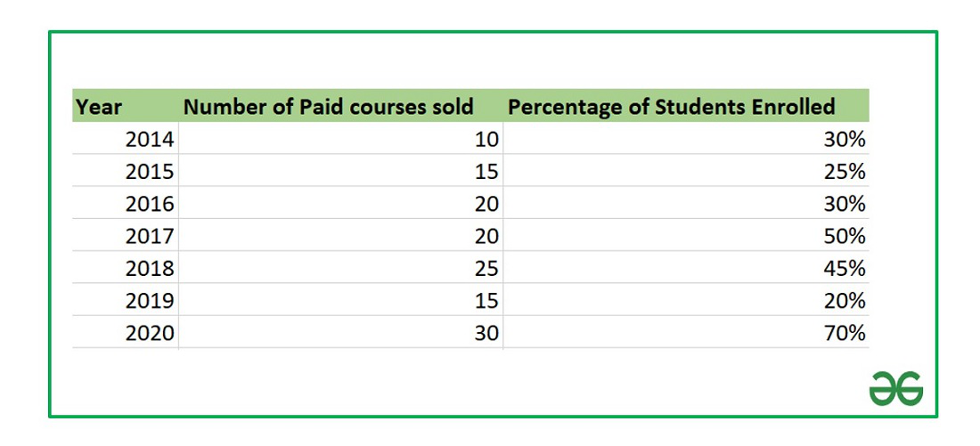Click the cell containing year 2017
This screenshot has height=446, width=980.
click(x=151, y=236)
